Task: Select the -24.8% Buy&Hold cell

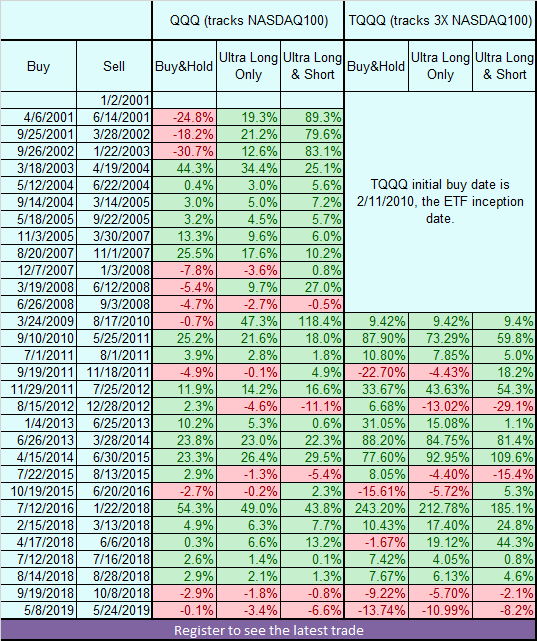Action: pos(184,117)
